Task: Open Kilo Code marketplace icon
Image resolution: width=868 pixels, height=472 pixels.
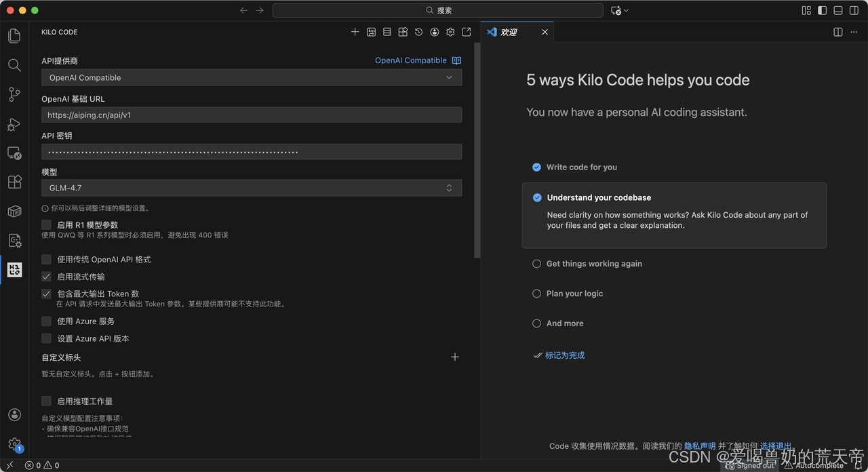Action: tap(403, 32)
